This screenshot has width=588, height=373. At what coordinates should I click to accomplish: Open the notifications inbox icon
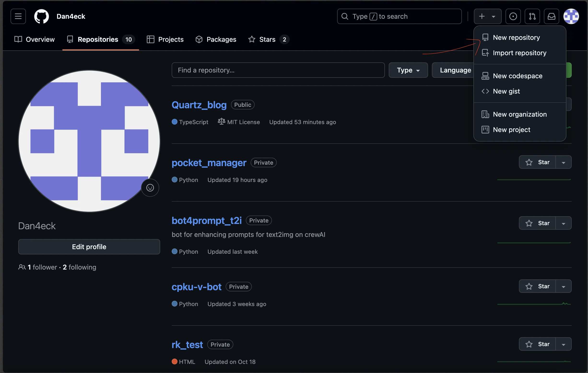point(551,16)
